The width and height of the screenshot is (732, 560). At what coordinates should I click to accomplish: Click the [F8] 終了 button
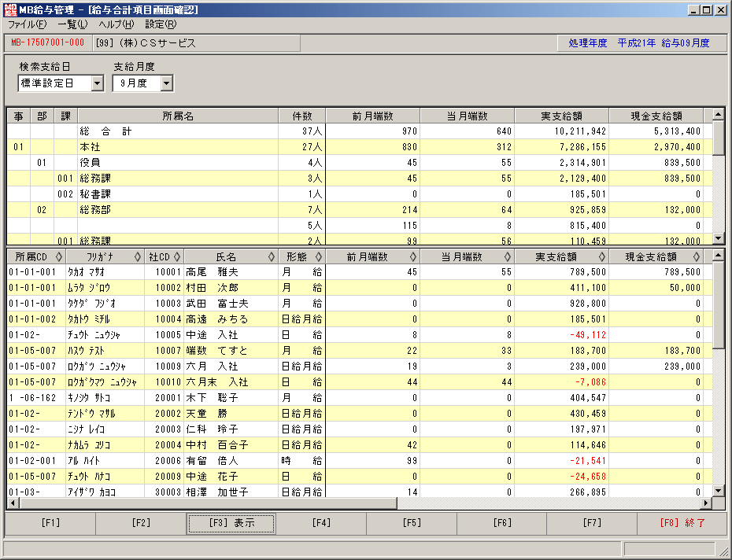coord(682,523)
